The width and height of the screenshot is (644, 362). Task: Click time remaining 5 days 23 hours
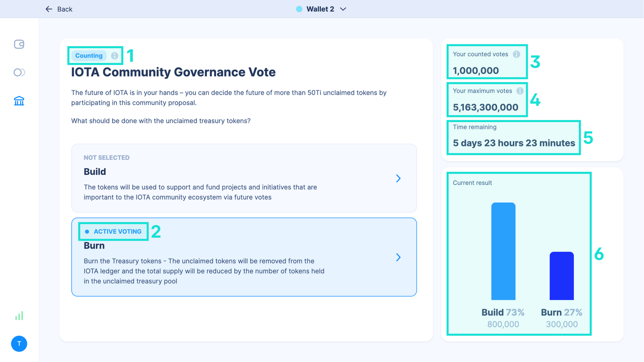(514, 143)
